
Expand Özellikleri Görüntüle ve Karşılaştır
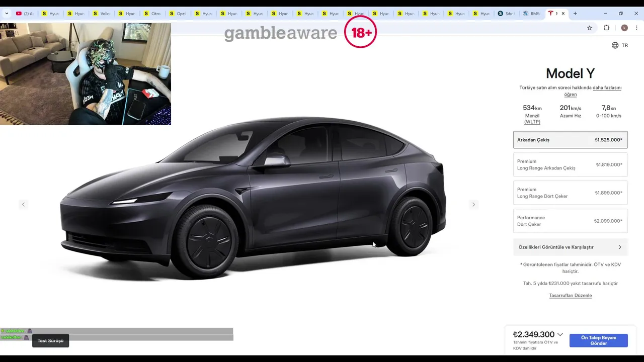pos(571,247)
